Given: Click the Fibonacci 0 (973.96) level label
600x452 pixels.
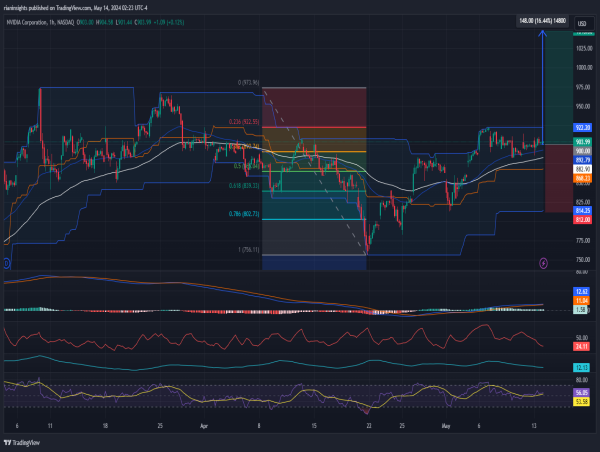Looking at the screenshot, I should click(x=248, y=82).
